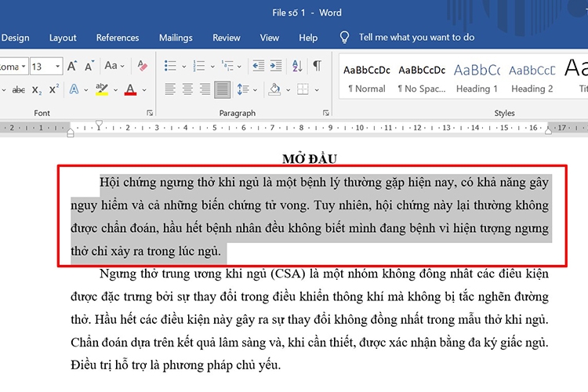Image resolution: width=588 pixels, height=392 pixels.
Task: Open the Layout tab
Action: tap(63, 38)
